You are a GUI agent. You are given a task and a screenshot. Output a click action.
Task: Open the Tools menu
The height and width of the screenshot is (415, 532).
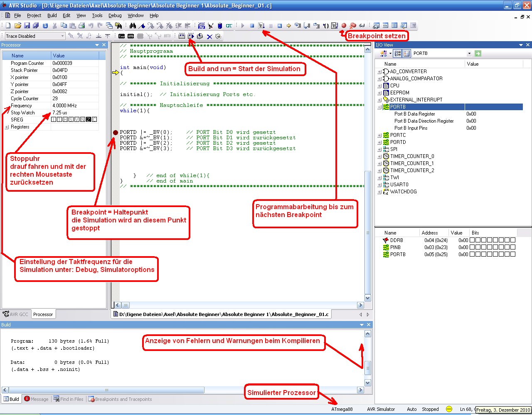click(x=97, y=15)
